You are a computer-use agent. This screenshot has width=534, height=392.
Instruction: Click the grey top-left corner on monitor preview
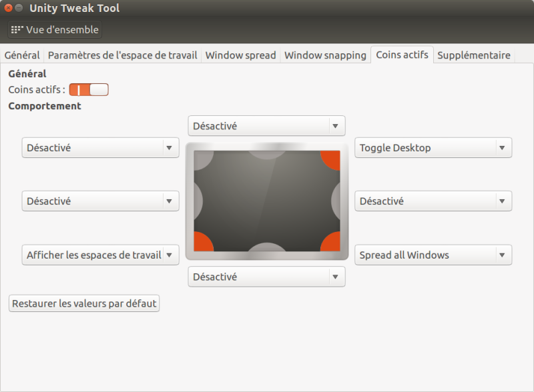point(203,159)
